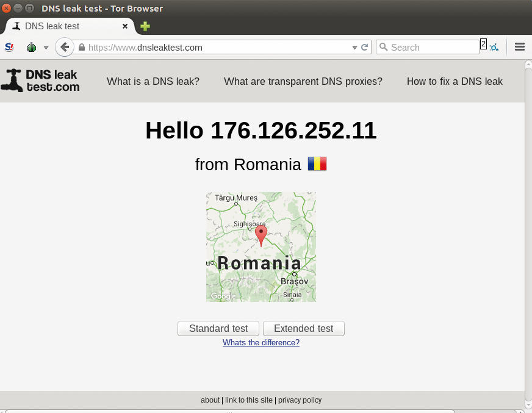Open 'link to this site' footer link
Viewport: 532px width, 413px height.
(x=249, y=400)
